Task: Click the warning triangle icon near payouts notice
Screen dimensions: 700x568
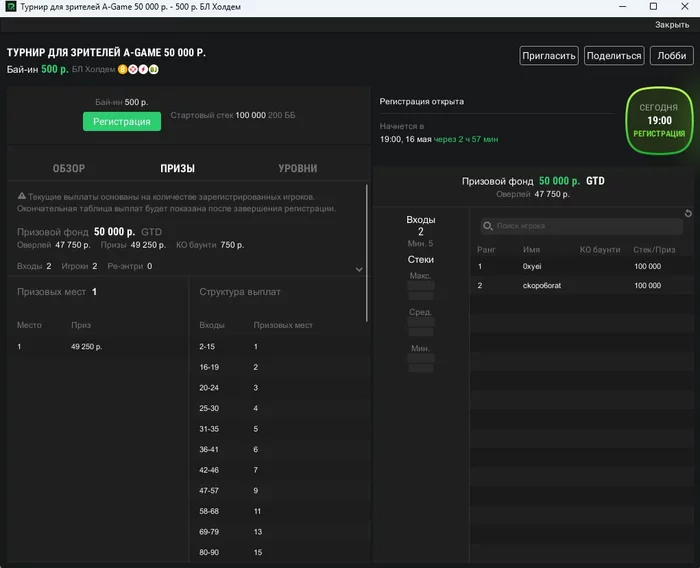Action: click(x=21, y=196)
